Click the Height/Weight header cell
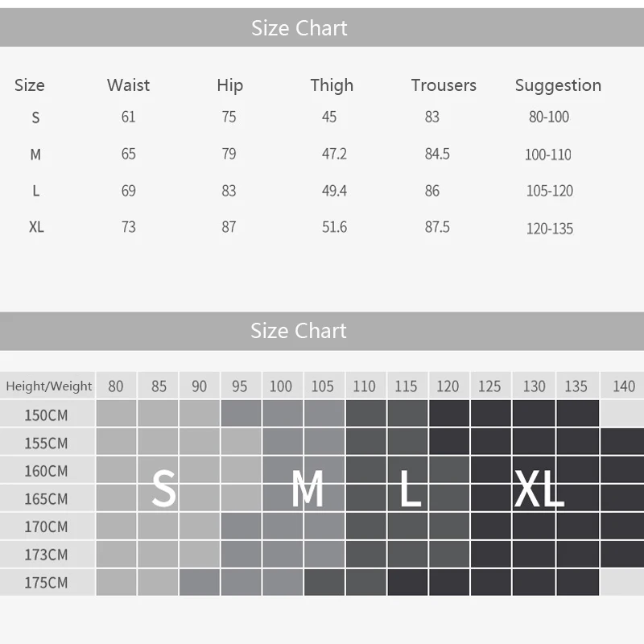The width and height of the screenshot is (644, 644). [48, 386]
